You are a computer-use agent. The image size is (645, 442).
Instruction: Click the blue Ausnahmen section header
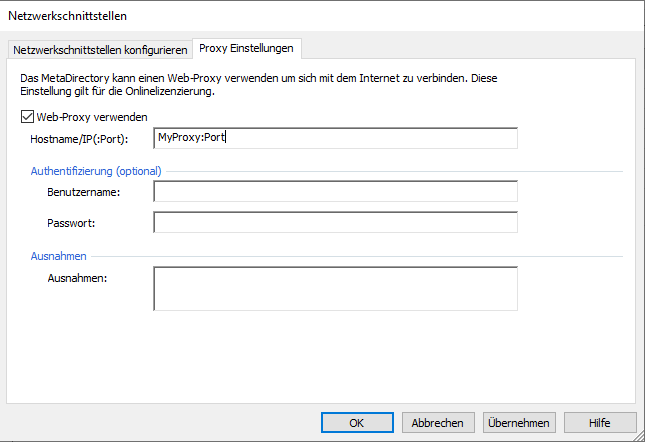[x=59, y=256]
